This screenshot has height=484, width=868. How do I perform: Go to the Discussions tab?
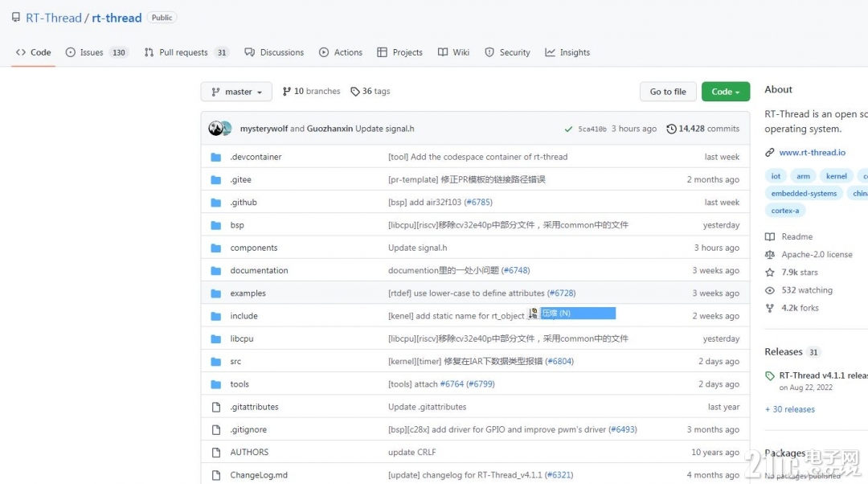click(275, 52)
